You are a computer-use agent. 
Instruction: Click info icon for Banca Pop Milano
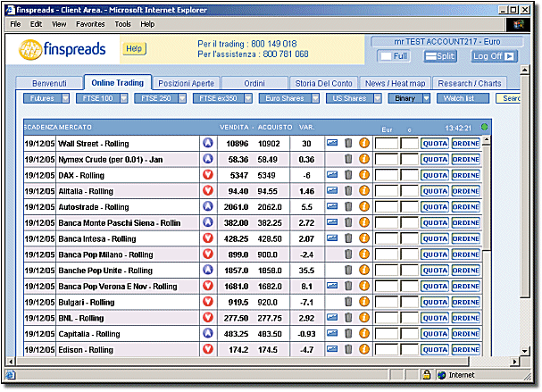(363, 254)
